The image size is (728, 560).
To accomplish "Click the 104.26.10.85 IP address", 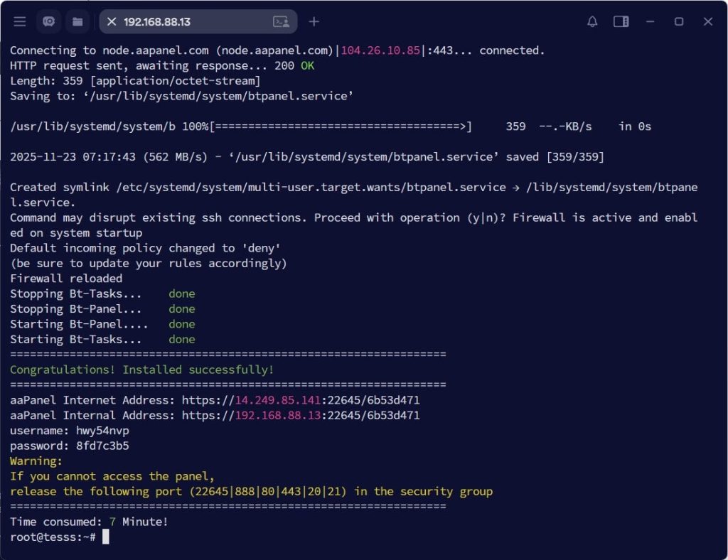I will pyautogui.click(x=380, y=50).
